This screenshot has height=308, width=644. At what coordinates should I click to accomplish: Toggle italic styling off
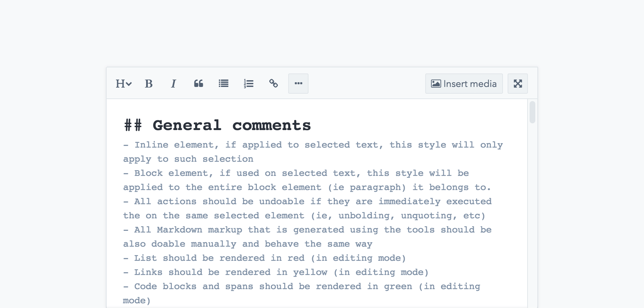coord(173,84)
